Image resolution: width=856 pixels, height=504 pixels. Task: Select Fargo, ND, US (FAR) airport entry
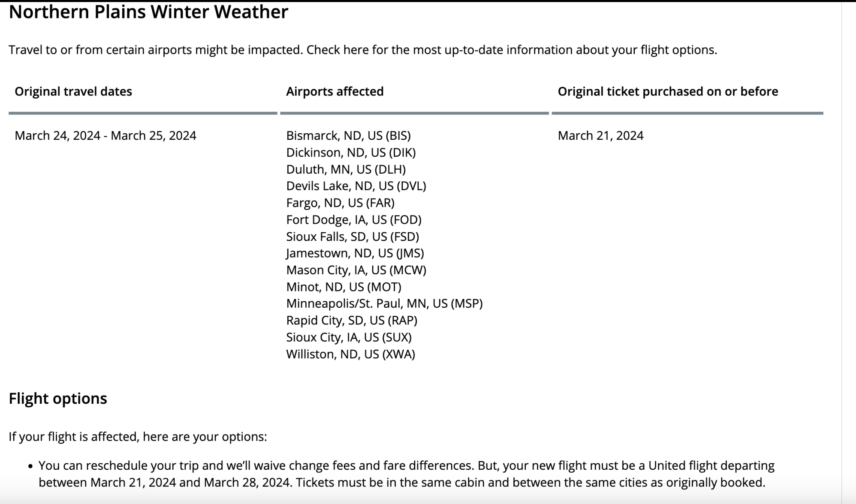(x=340, y=203)
